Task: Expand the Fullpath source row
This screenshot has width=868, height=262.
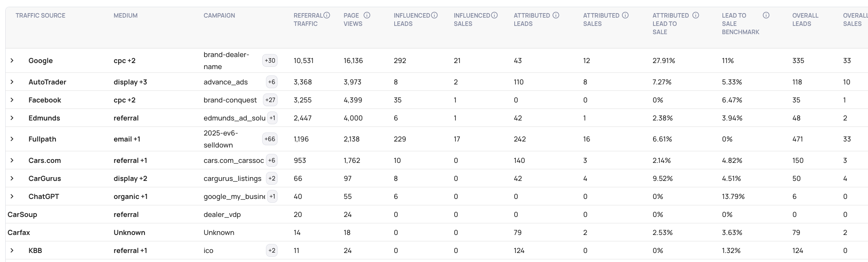Action: coord(12,139)
